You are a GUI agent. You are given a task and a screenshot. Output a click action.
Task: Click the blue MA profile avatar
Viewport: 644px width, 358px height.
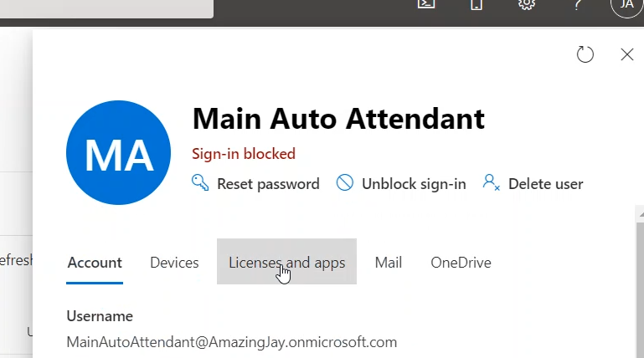[119, 153]
